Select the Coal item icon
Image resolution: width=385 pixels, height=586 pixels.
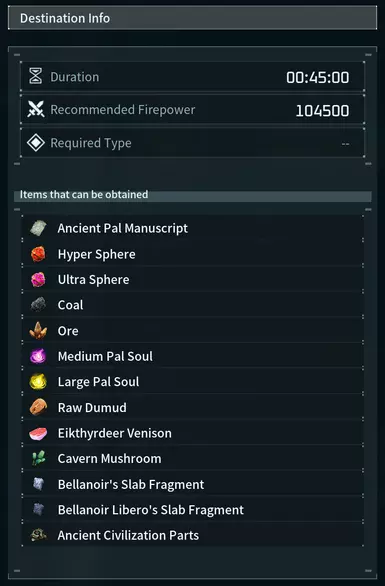pos(38,305)
